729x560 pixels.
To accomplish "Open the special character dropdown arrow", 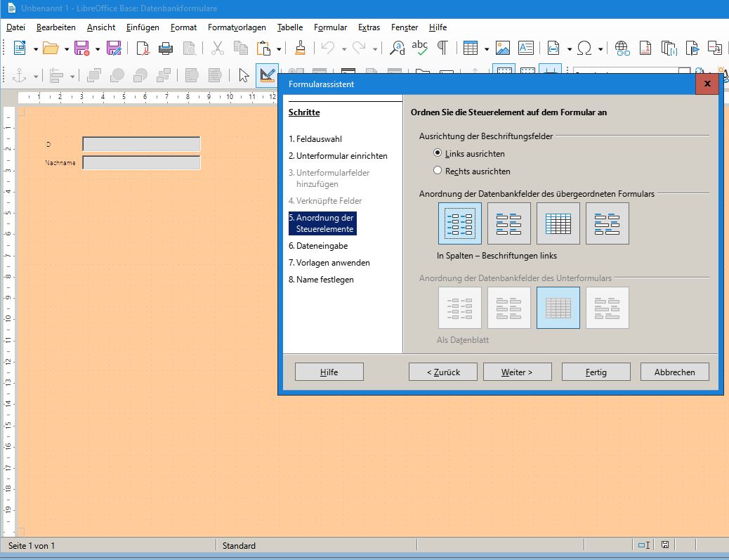I will 600,49.
